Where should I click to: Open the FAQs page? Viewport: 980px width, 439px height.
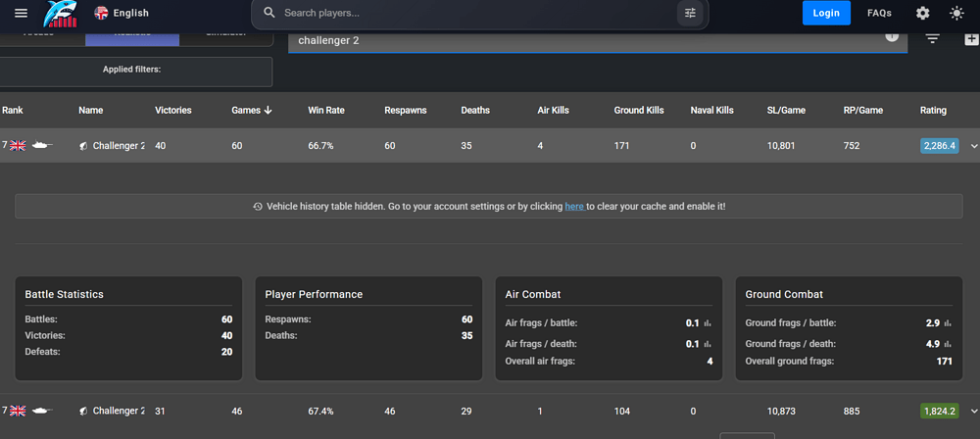point(879,13)
